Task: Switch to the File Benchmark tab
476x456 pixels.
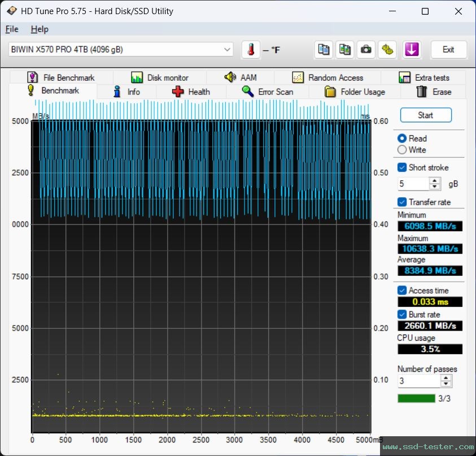Action: [x=61, y=77]
